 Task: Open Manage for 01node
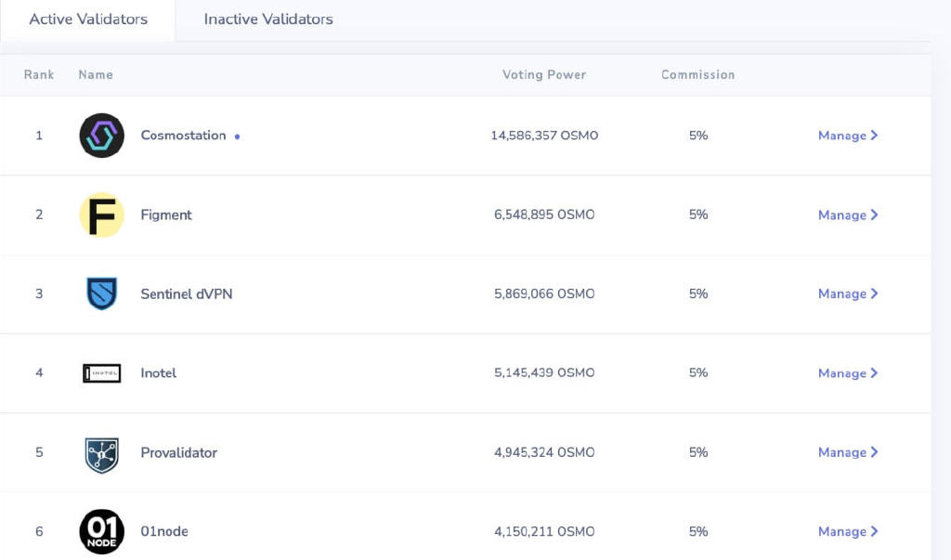coord(848,531)
